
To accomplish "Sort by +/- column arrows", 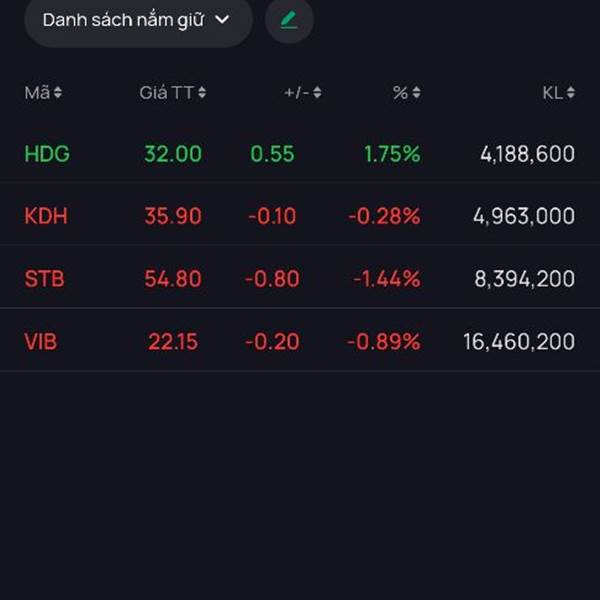I will [x=317, y=93].
